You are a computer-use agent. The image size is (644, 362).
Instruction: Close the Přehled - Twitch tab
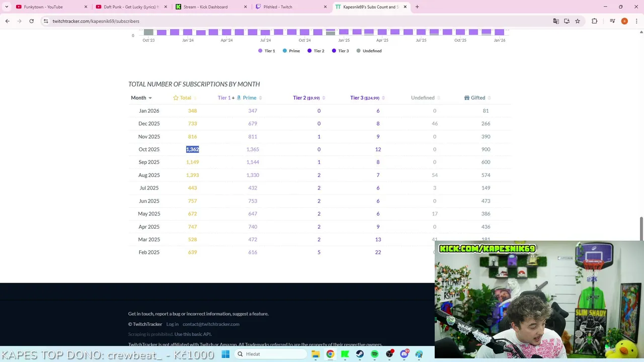326,7
